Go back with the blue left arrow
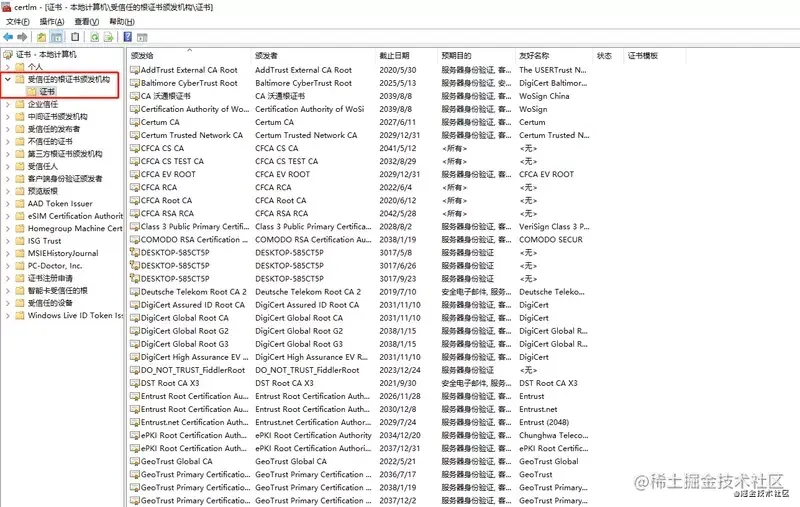 tap(8, 37)
